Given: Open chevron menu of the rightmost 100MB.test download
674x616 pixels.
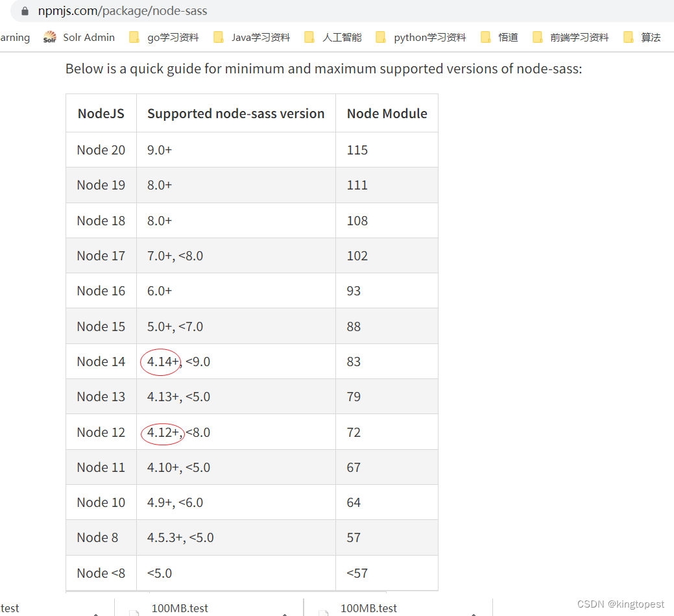Looking at the screenshot, I should (x=473, y=613).
